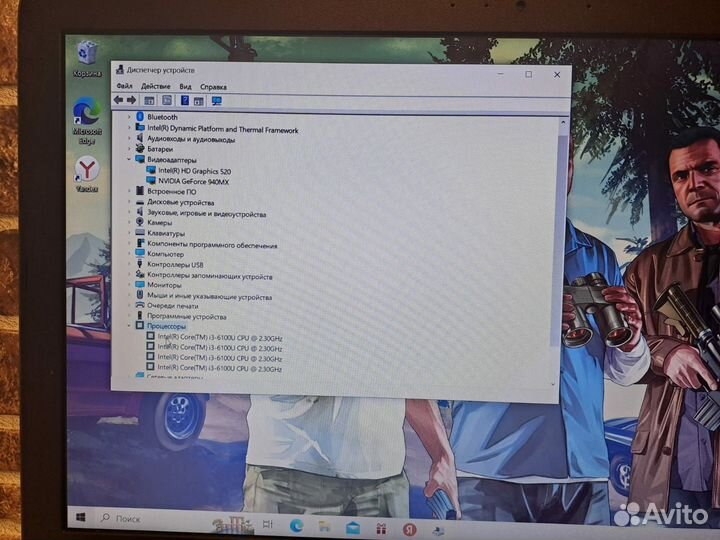Viewport: 720px width, 540px height.
Task: Expand the Мониторы category
Action: 129,285
